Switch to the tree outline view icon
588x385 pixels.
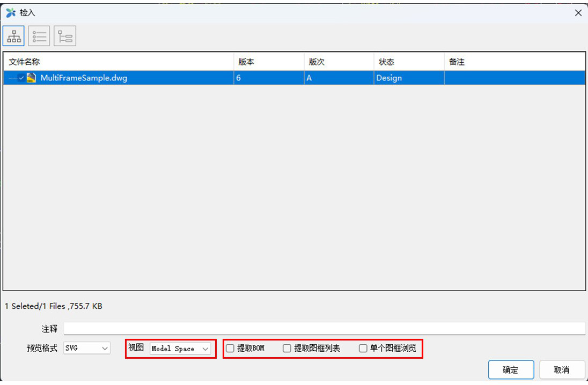65,36
